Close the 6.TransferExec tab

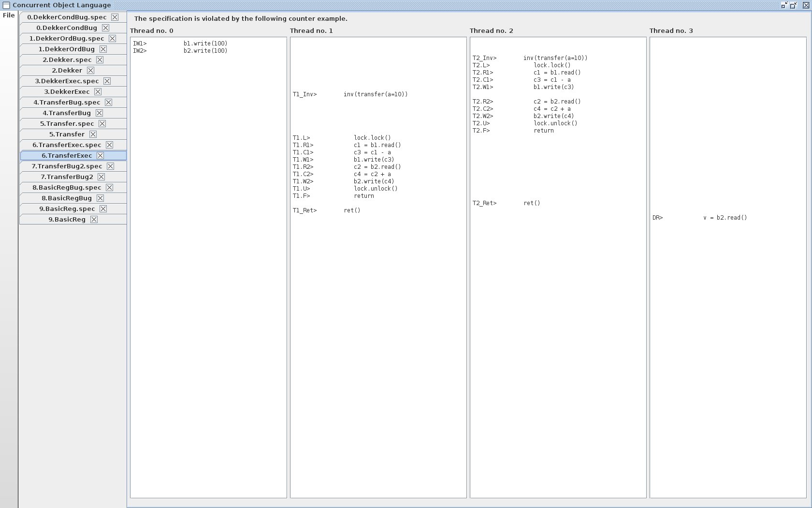pos(100,155)
